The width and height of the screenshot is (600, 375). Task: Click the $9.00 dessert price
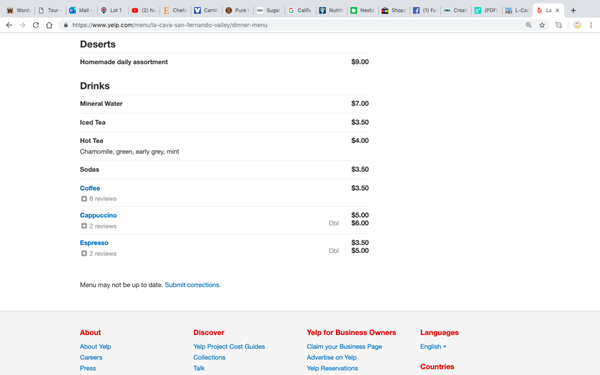[360, 62]
